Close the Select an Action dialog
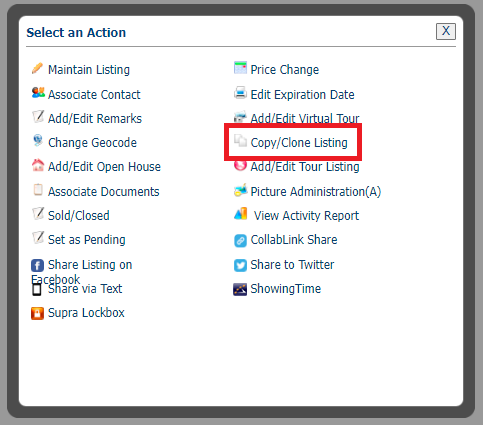Screen dimensions: 483x425 pyautogui.click(x=446, y=31)
